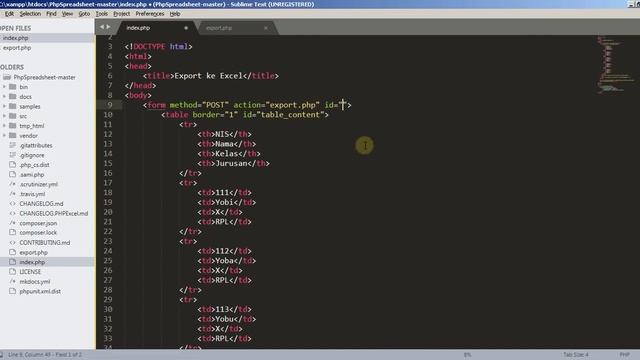Open the View menu
Viewport: 640px width, 360px height.
pos(67,13)
